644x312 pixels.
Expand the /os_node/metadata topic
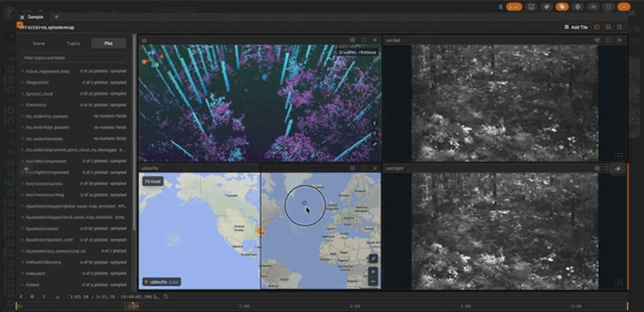(x=74, y=139)
